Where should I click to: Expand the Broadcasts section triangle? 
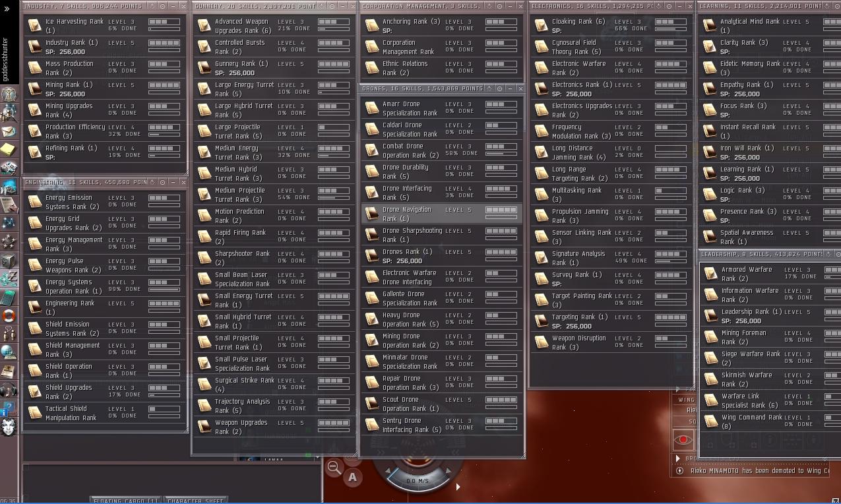click(677, 458)
